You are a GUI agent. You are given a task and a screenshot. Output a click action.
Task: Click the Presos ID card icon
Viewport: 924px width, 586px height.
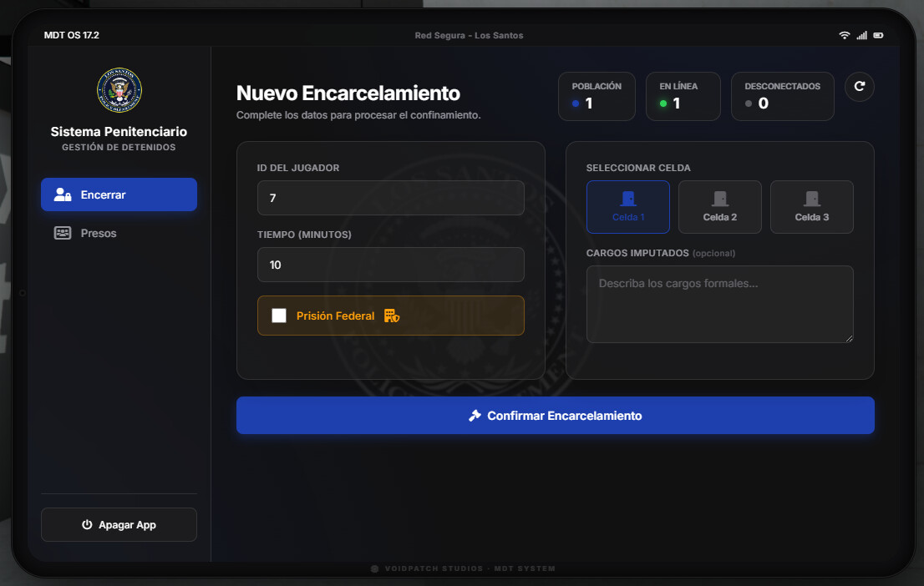click(x=63, y=233)
